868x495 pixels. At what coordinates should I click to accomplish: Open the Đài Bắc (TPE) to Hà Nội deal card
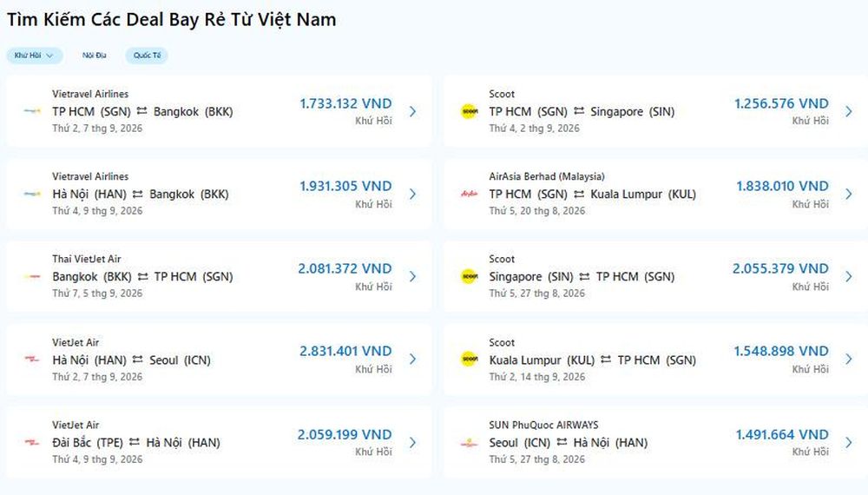point(219,442)
